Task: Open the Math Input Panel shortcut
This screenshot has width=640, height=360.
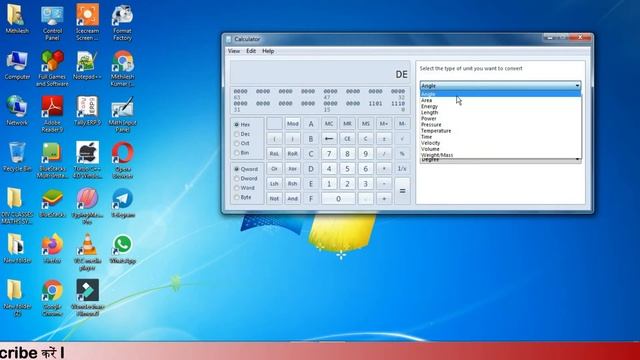Action: pos(122,113)
